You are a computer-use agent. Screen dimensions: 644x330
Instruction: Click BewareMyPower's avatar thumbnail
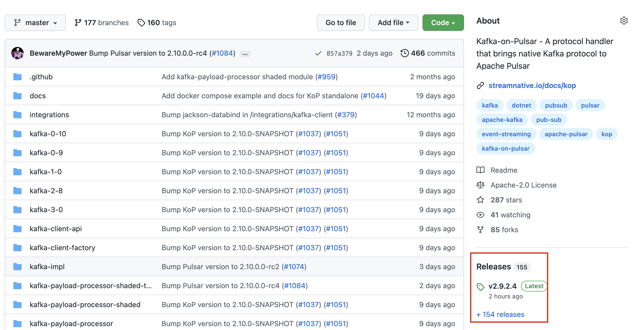[x=17, y=53]
